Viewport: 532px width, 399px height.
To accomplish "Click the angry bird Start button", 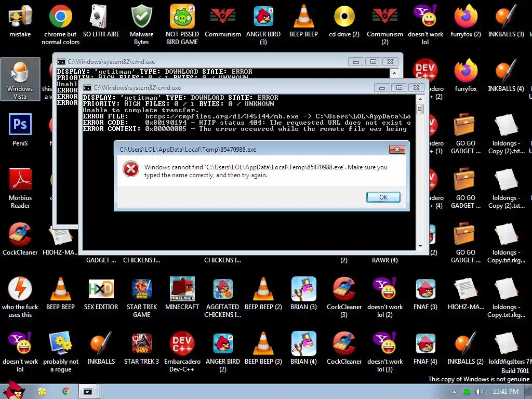I will (14, 390).
